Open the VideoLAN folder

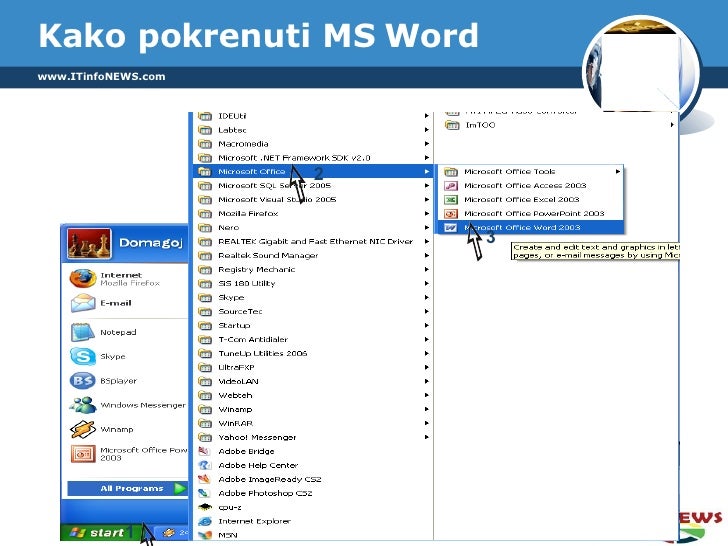pyautogui.click(x=313, y=381)
